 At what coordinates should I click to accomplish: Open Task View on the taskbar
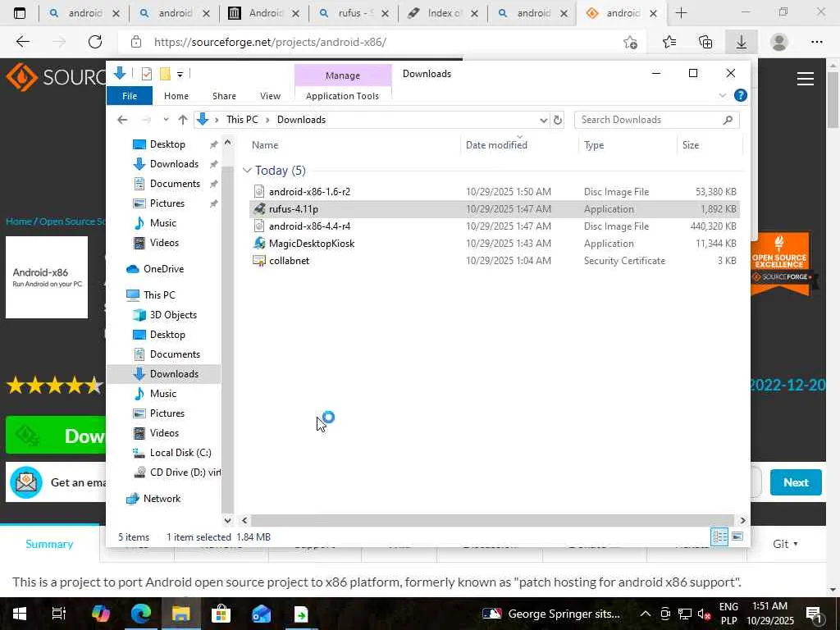pos(58,614)
